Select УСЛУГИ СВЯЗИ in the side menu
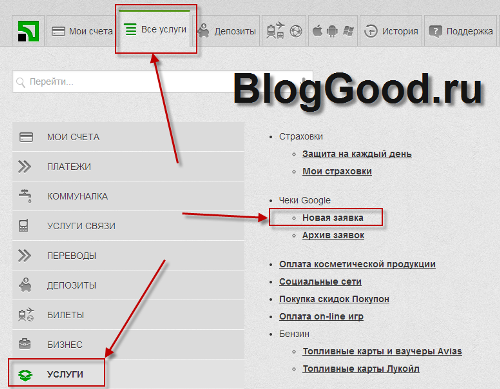 pyautogui.click(x=128, y=226)
